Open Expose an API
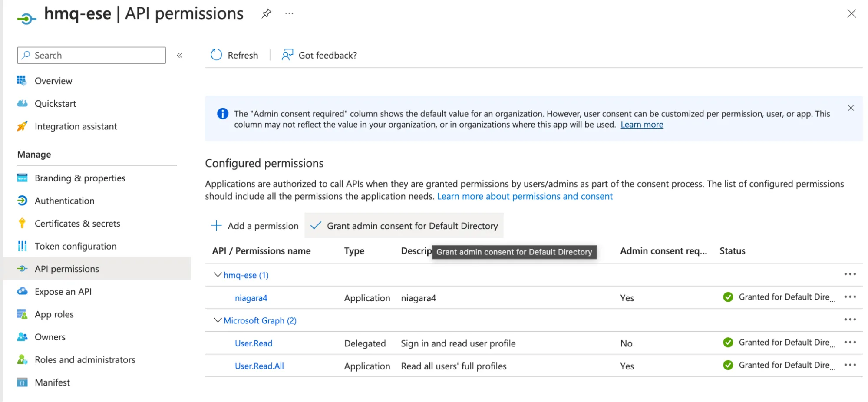Image resolution: width=868 pixels, height=402 pixels. pos(63,291)
